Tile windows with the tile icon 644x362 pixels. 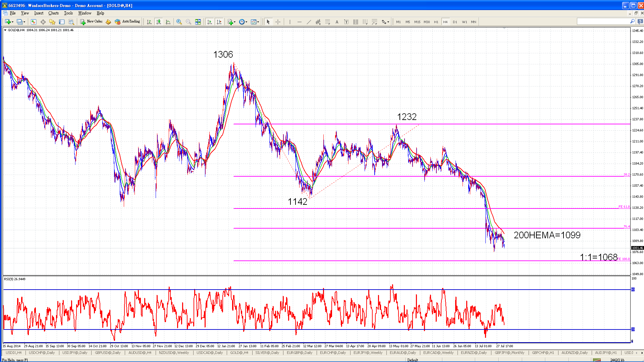(198, 22)
